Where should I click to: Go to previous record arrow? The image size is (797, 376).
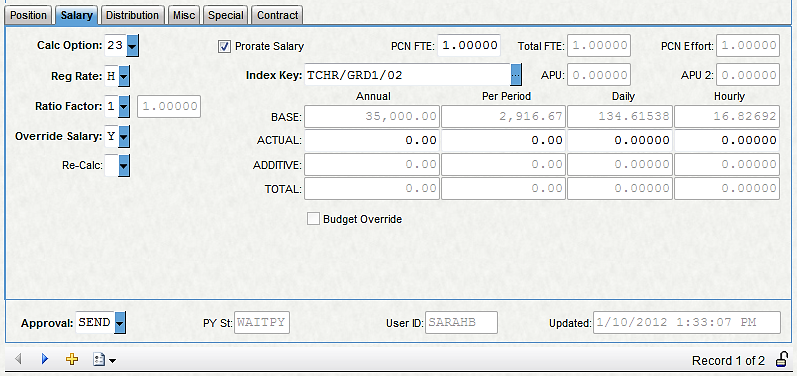(x=19, y=360)
